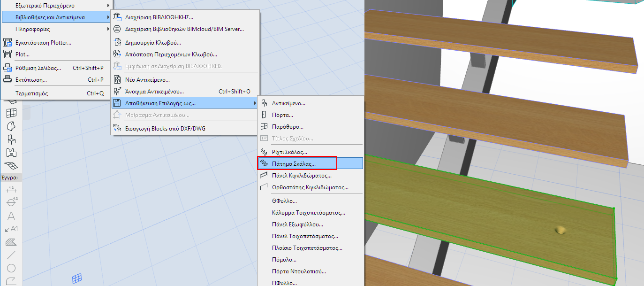644x286 pixels.
Task: Select the Curtain Wall tool in toolbox
Action: (11, 113)
